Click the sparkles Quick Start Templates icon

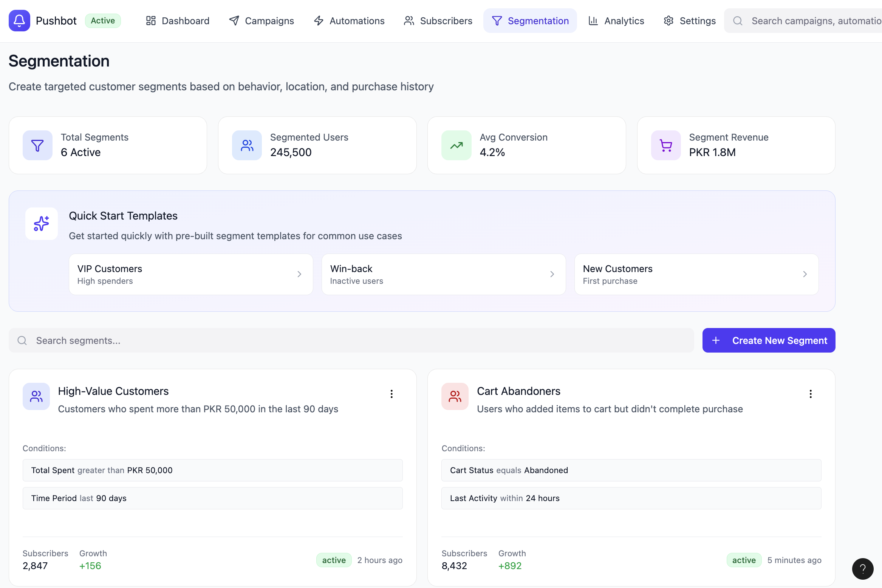pyautogui.click(x=42, y=224)
